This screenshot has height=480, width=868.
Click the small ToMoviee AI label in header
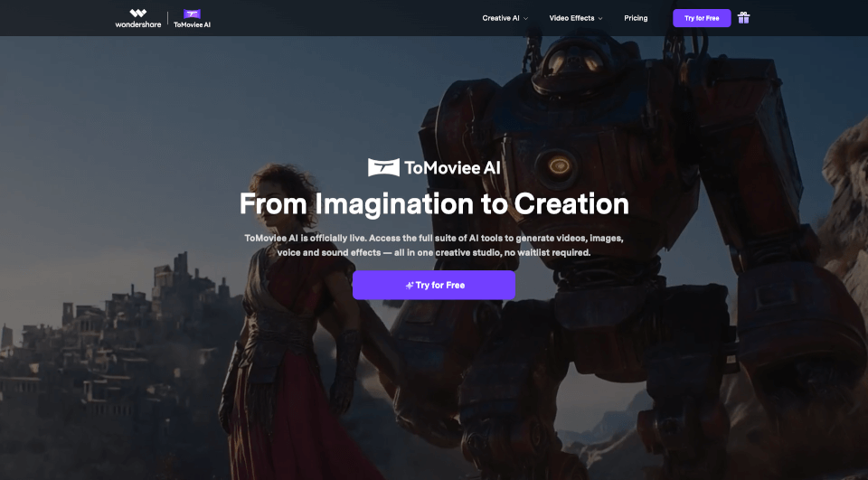192,24
